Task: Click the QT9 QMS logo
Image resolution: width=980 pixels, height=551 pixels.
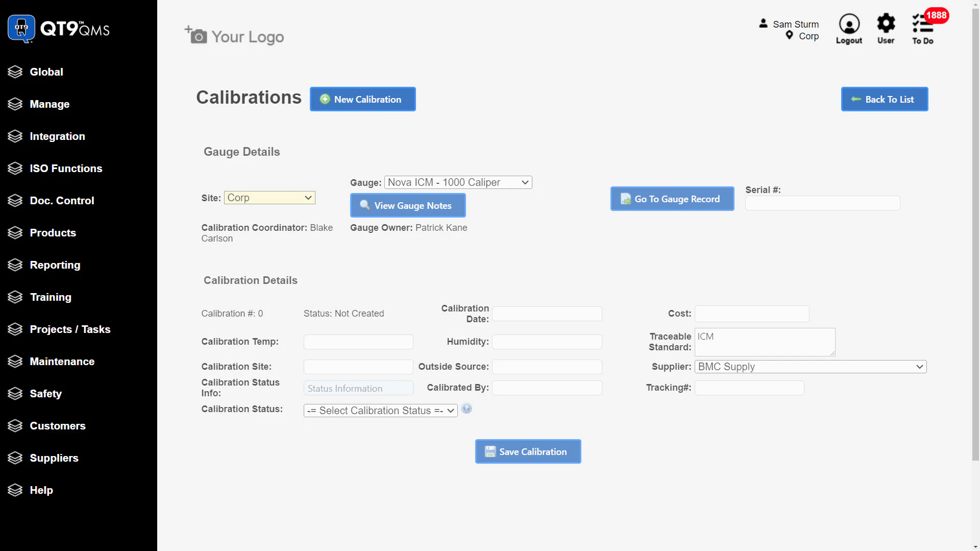Action: tap(59, 29)
